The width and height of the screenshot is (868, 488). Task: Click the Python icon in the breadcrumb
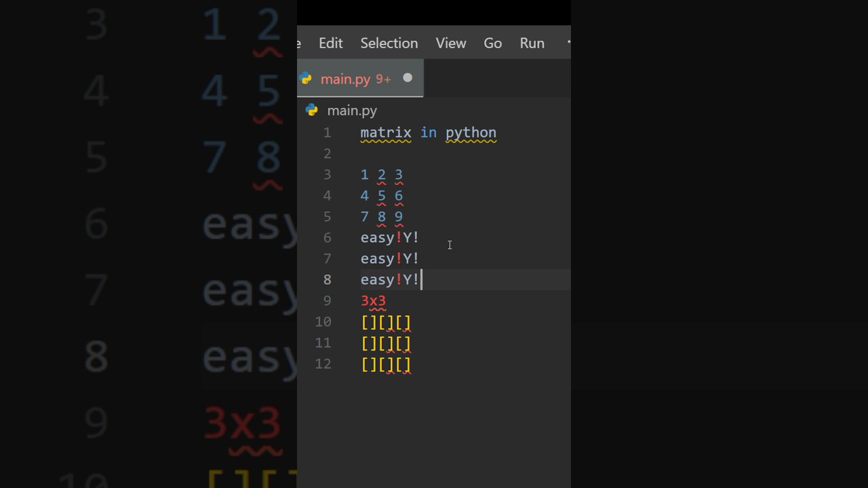[x=312, y=110]
